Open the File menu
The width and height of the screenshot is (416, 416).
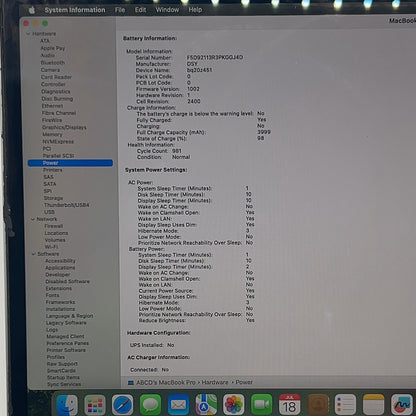(120, 10)
